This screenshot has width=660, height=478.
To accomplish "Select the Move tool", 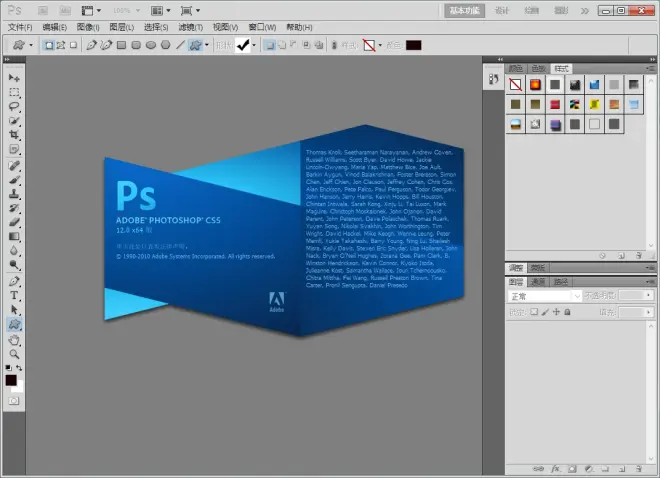I will [15, 77].
